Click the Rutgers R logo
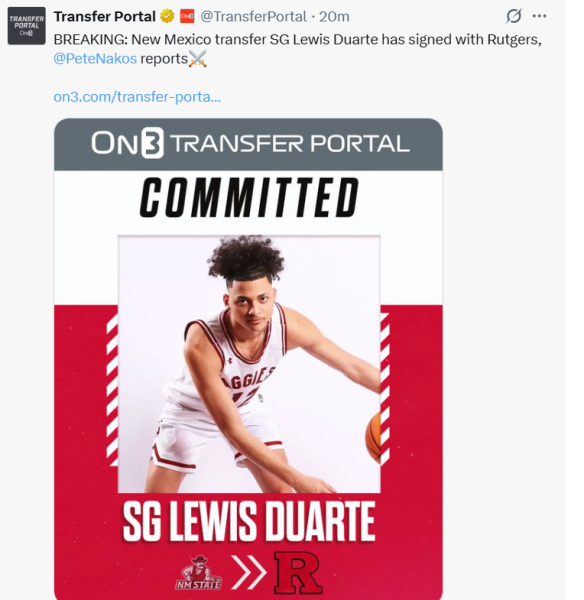This screenshot has width=584, height=600. tap(298, 572)
